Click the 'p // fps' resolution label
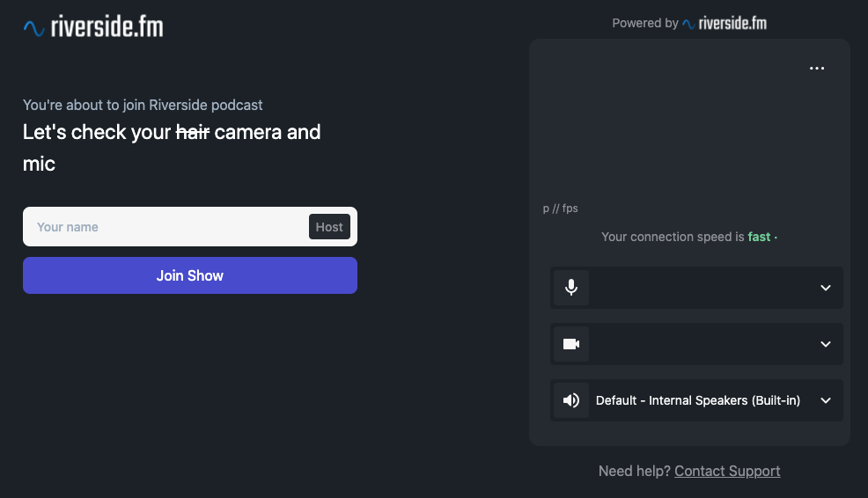The width and height of the screenshot is (868, 498). coord(561,209)
